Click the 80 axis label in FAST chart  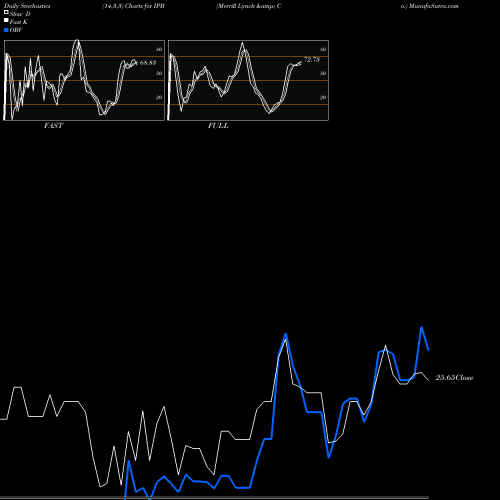click(x=159, y=50)
